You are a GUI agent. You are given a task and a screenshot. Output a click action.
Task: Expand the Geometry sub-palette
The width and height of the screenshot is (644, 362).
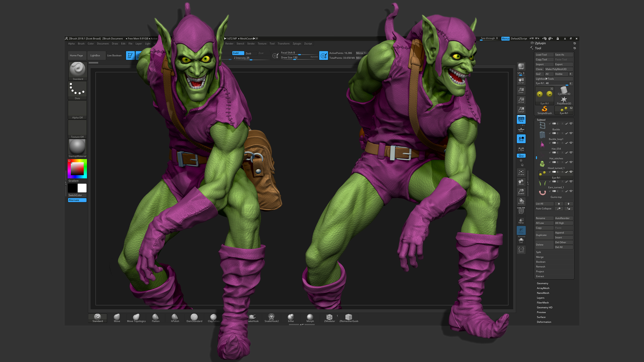click(542, 283)
